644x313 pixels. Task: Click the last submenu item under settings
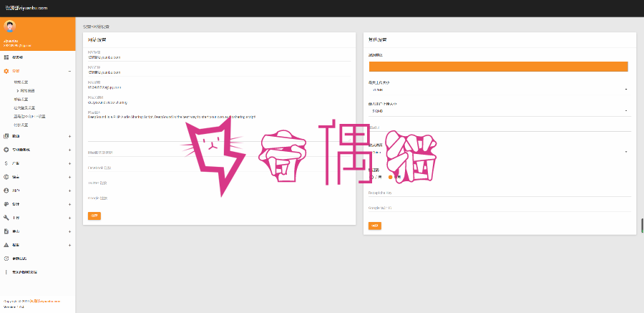point(21,125)
